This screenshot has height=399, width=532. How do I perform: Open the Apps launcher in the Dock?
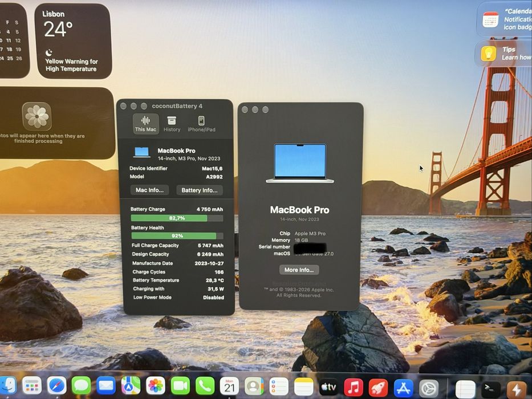pyautogui.click(x=32, y=386)
